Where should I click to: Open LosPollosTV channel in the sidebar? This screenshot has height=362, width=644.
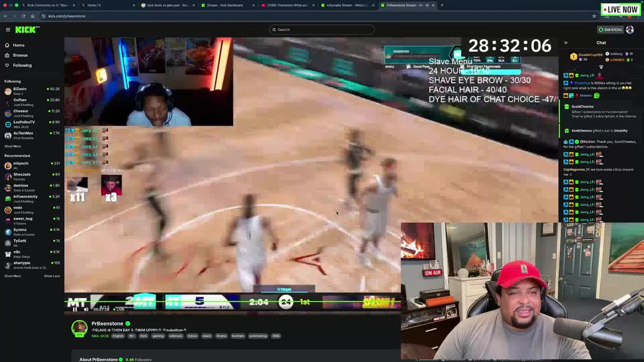click(x=32, y=124)
